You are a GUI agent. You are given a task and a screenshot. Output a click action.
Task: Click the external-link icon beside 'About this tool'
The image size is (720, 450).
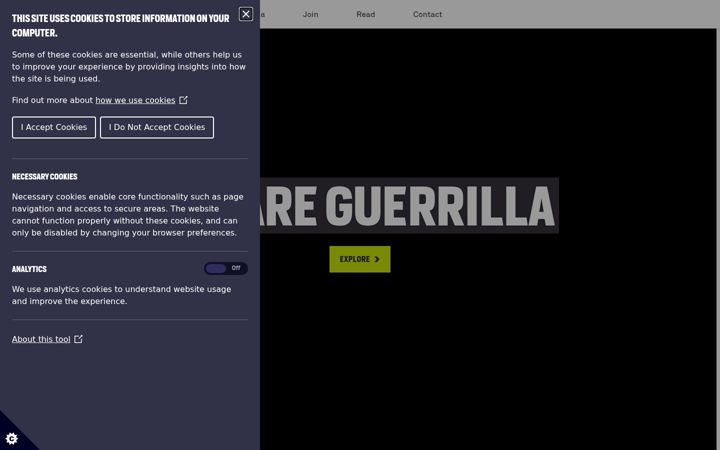pos(79,339)
